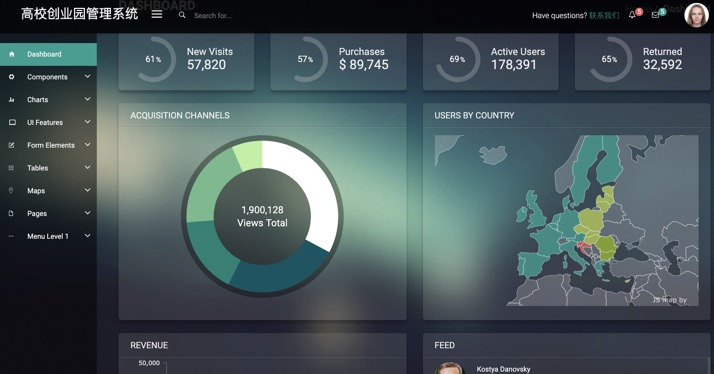Viewport: 714px width, 374px height.
Task: Click the Menu Level 1 dots icon
Action: coord(11,236)
